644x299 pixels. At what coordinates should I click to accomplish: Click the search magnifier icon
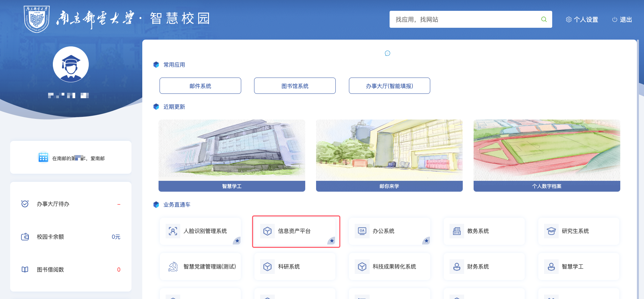coord(544,19)
